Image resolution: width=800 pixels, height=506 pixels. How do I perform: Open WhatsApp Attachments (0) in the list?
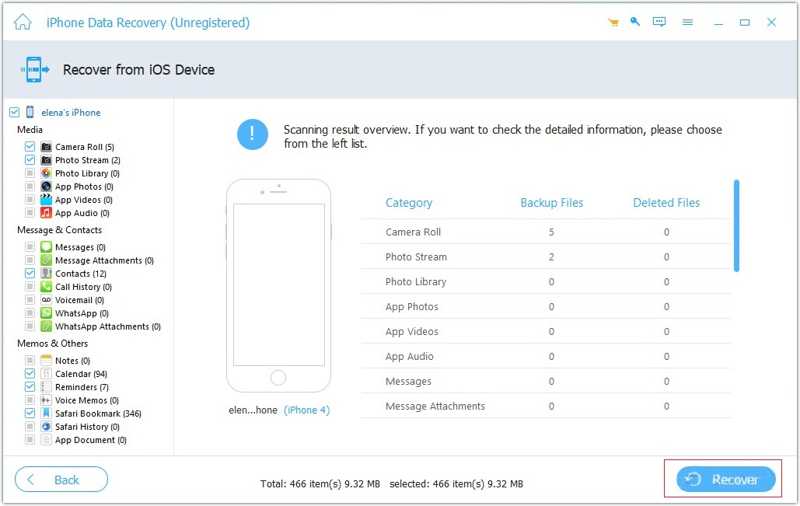point(108,326)
